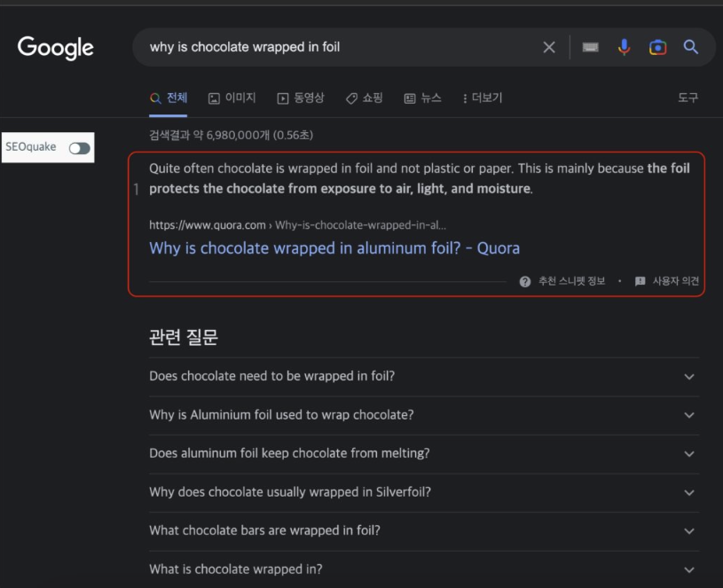Toggle the SEOquake switch
The height and width of the screenshot is (588, 723).
80,148
